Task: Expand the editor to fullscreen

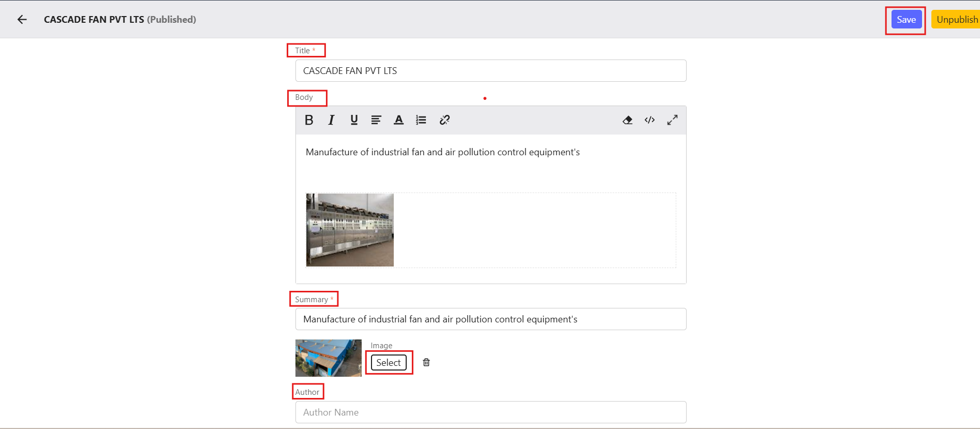Action: (x=672, y=120)
